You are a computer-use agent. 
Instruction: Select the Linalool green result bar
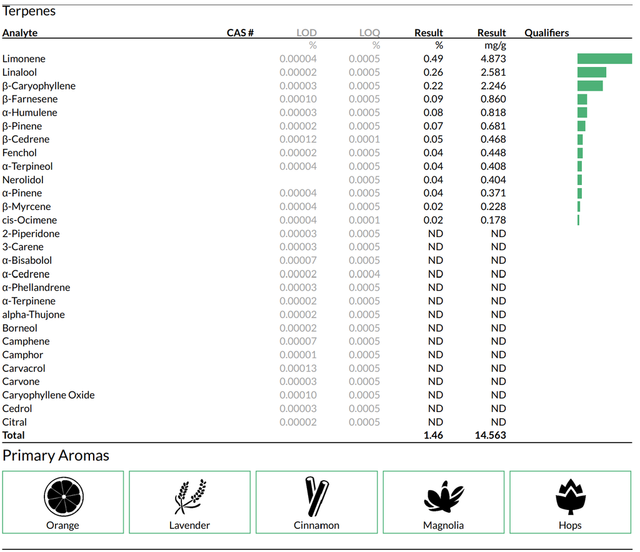point(591,72)
